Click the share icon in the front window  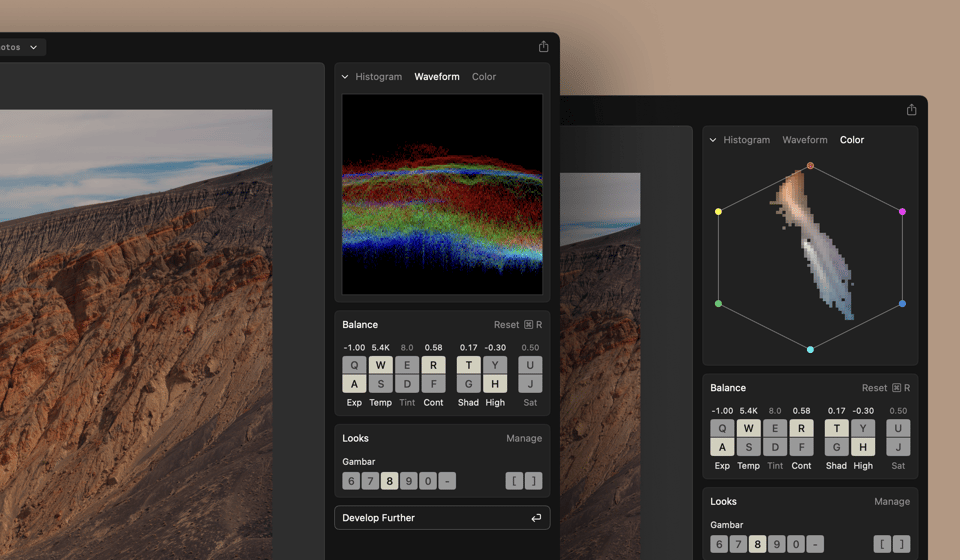(x=543, y=47)
